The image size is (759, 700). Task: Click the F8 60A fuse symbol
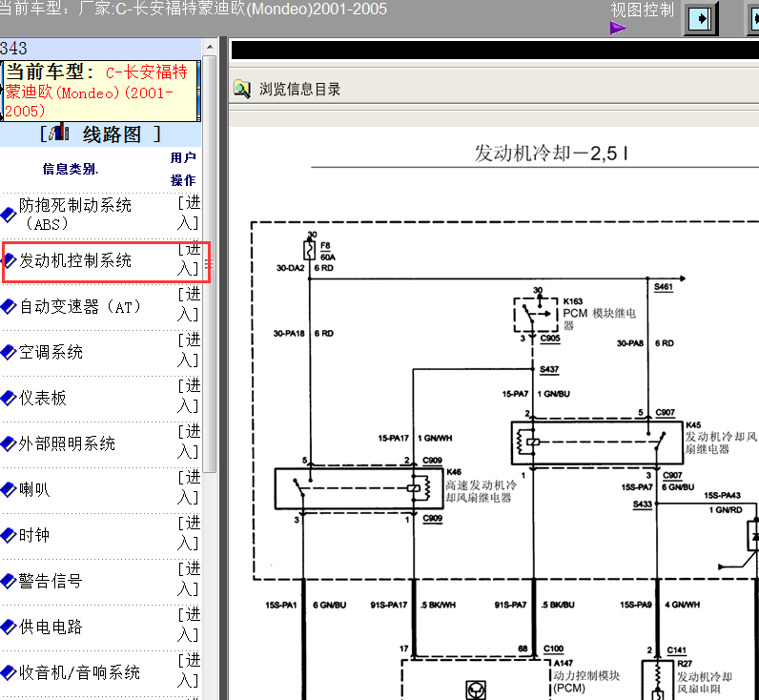pyautogui.click(x=309, y=250)
